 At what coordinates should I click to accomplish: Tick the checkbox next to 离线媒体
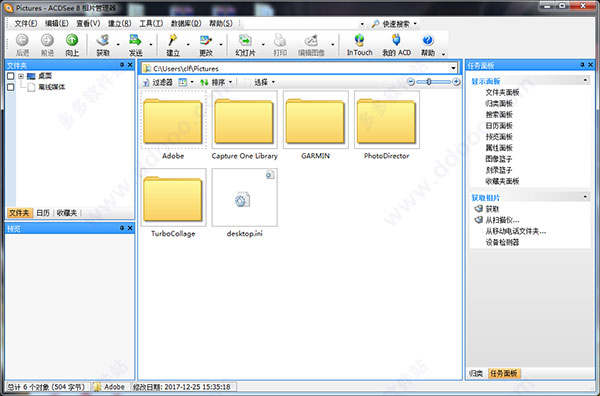click(11, 87)
